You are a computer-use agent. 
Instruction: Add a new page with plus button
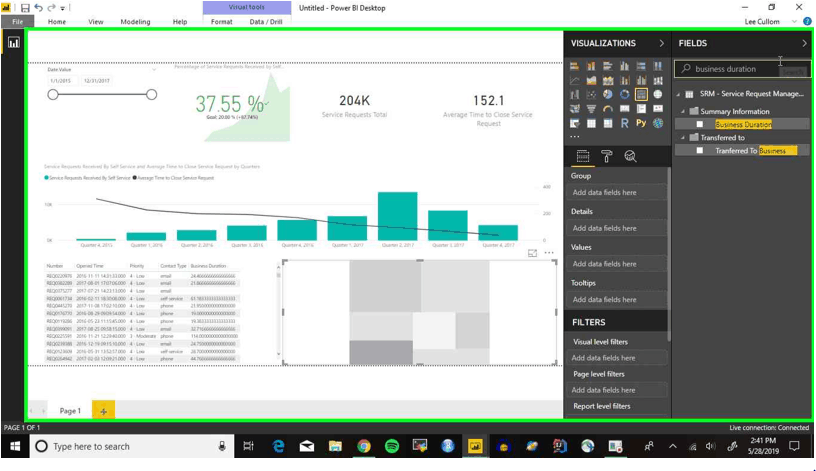(104, 411)
